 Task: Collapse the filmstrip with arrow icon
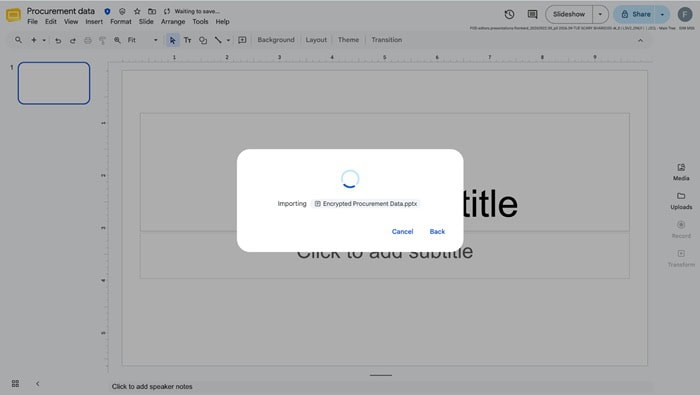coord(38,383)
